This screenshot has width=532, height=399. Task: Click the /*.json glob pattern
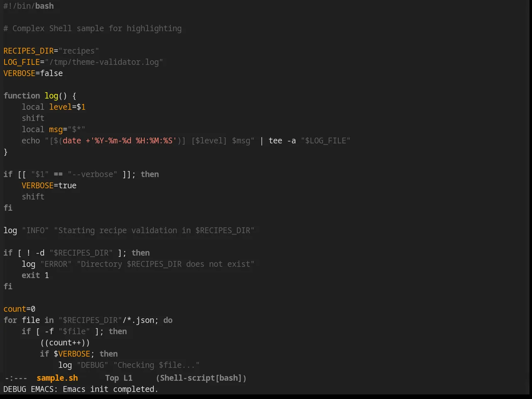(138, 320)
